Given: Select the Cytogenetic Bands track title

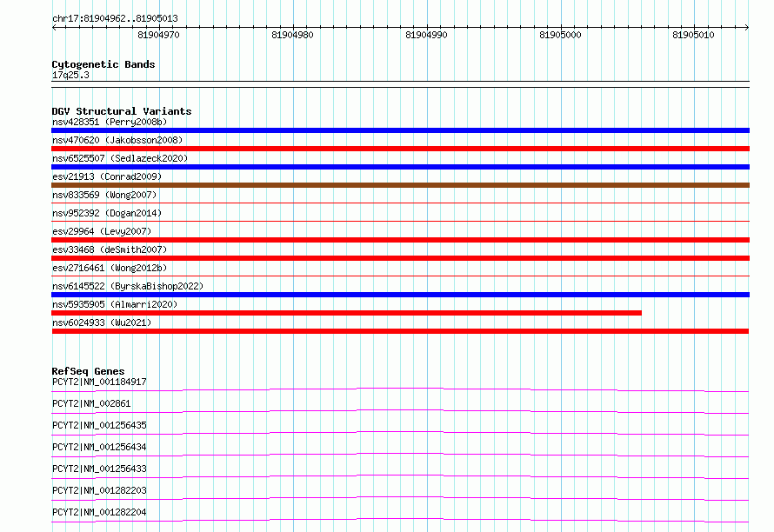Looking at the screenshot, I should [x=103, y=64].
